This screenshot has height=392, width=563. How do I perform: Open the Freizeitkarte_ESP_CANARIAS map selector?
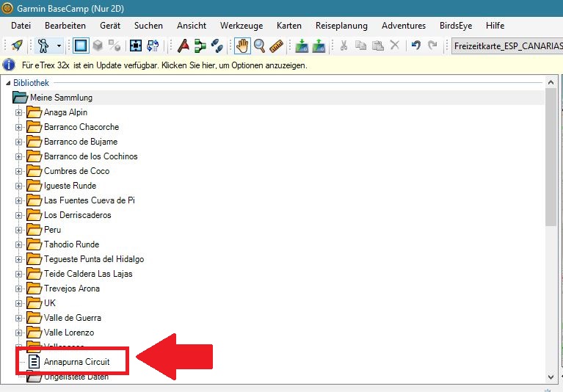(x=507, y=46)
